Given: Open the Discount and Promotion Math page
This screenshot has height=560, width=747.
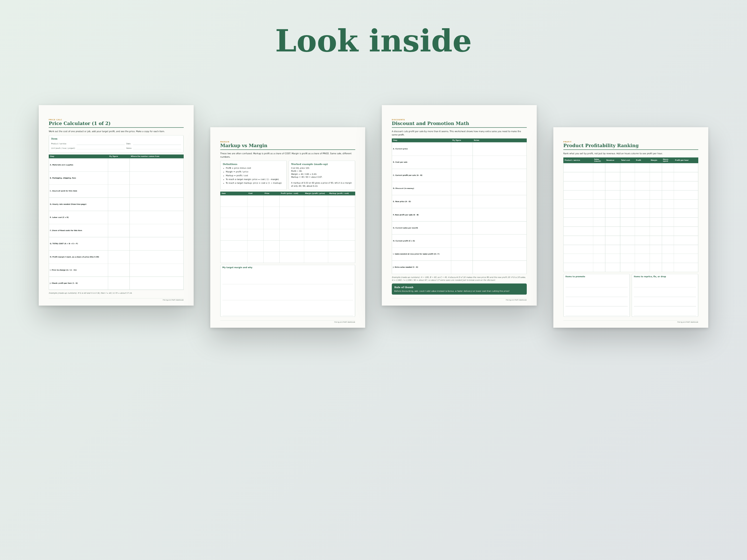Looking at the screenshot, I should pos(459,205).
